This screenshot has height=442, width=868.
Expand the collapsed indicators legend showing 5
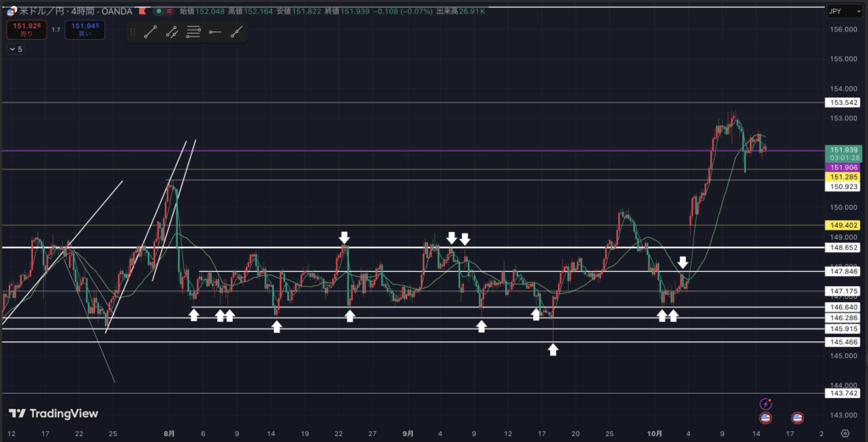coord(16,50)
